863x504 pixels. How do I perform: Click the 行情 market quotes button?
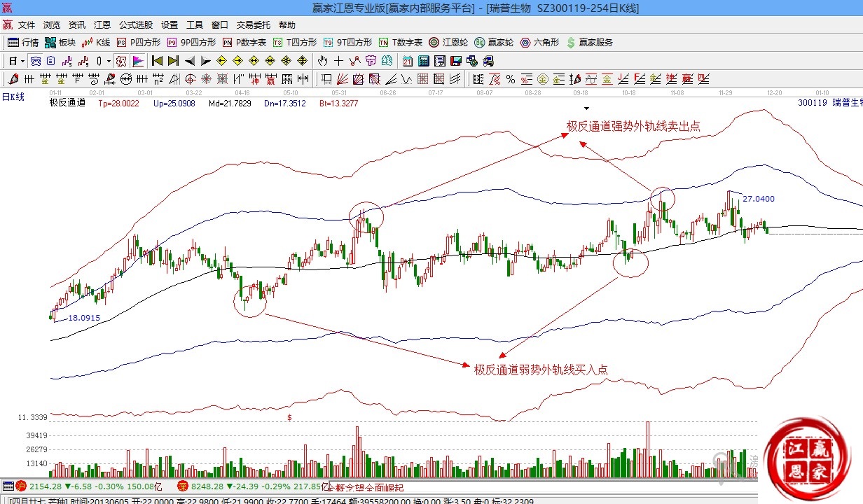pyautogui.click(x=23, y=43)
